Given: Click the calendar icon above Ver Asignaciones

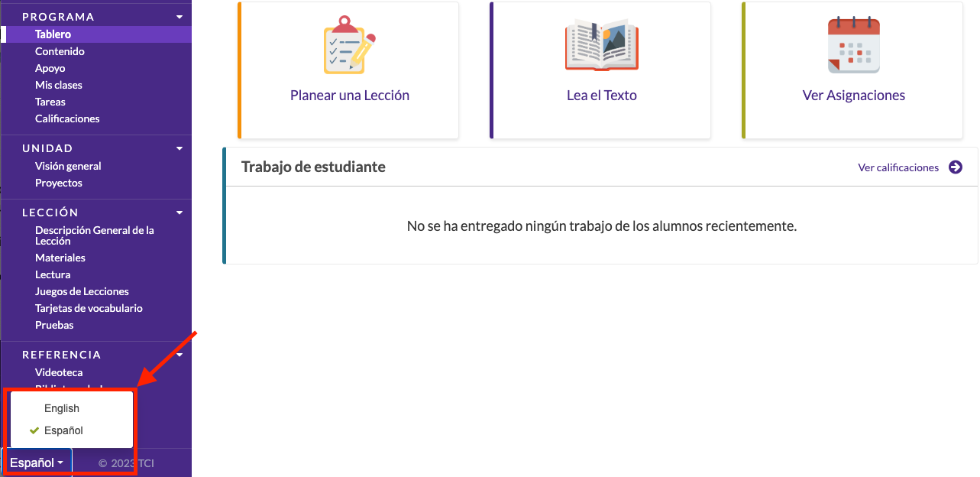Looking at the screenshot, I should [x=853, y=44].
